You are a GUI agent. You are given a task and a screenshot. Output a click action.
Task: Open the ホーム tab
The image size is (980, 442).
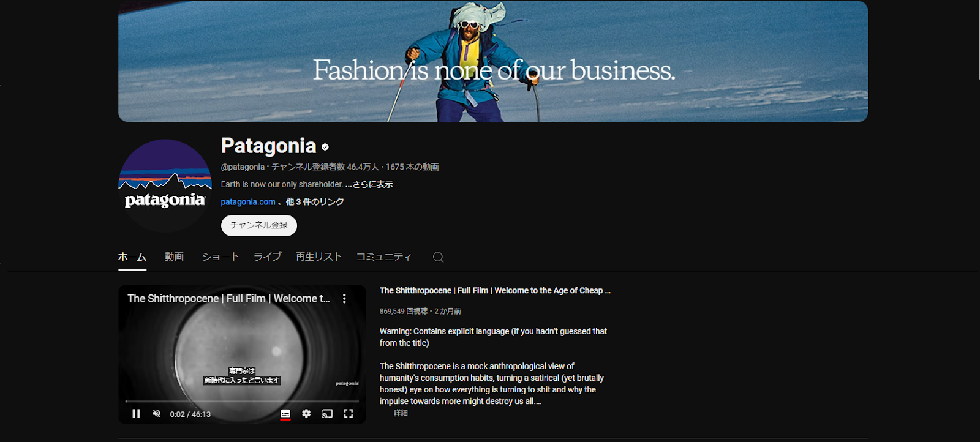click(132, 257)
